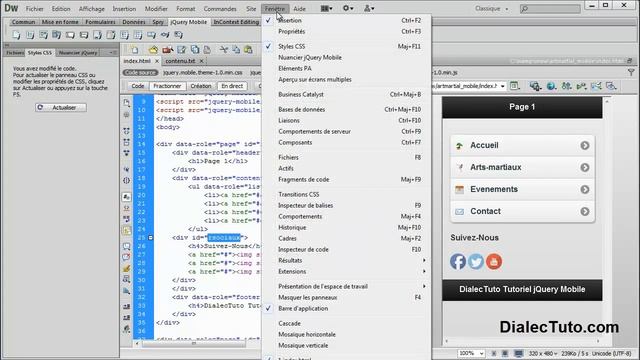Open Nuancier jQuery Mobile from menu
640x360 pixels.
(346, 58)
